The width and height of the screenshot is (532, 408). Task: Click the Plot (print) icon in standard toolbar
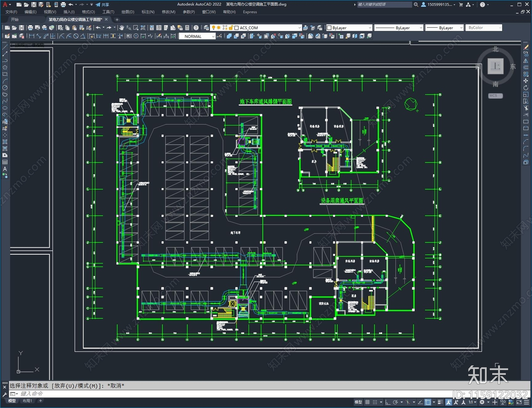point(30,28)
